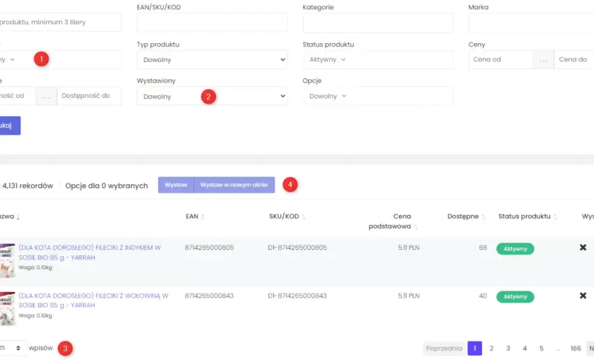Click stock value 68

(483, 248)
